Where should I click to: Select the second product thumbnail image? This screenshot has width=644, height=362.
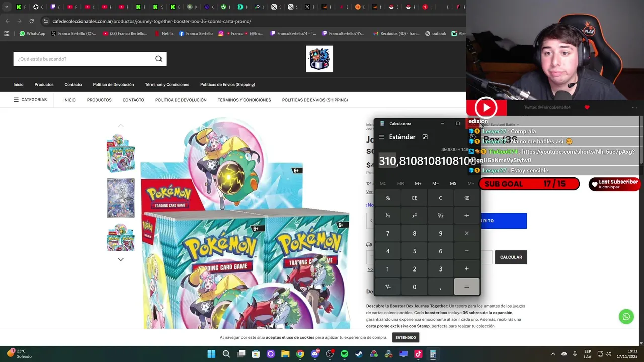pyautogui.click(x=121, y=198)
